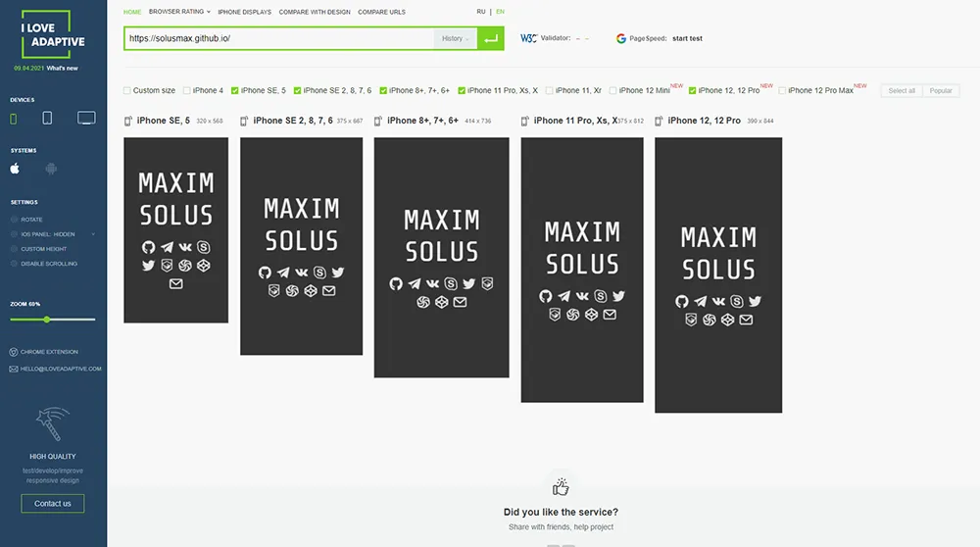Check the iPhone 11, Xr checkbox
Viewport: 980px width, 547px height.
tap(550, 90)
